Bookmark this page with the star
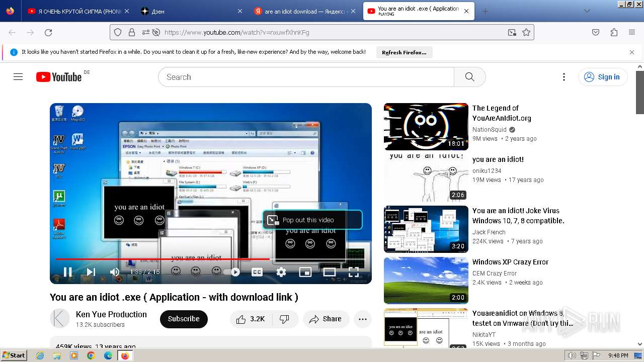Viewport: 644px width, 362px height. [526, 32]
